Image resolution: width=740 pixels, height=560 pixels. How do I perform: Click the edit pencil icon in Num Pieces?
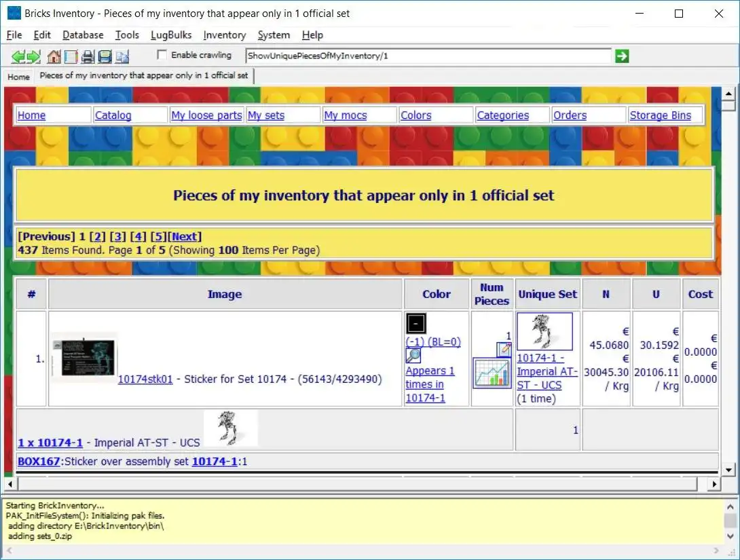click(504, 350)
